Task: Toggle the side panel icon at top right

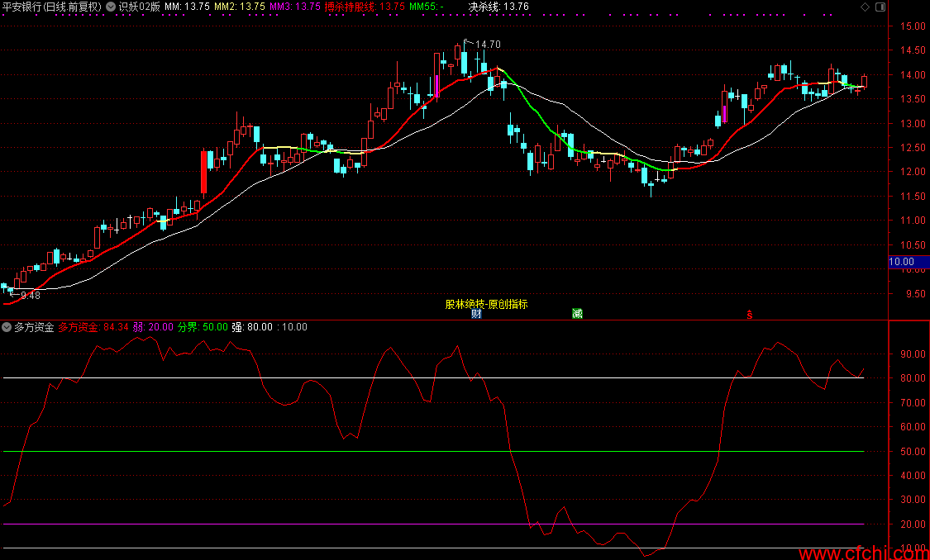Action: point(880,7)
